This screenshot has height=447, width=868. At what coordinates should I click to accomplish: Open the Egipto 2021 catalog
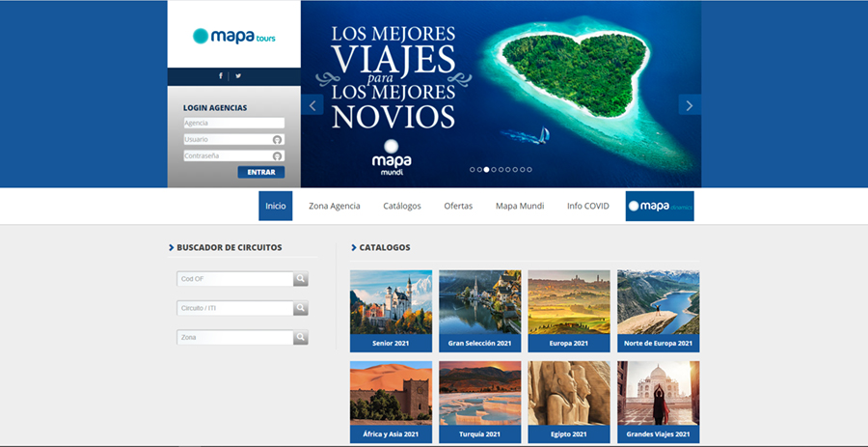[x=569, y=403]
